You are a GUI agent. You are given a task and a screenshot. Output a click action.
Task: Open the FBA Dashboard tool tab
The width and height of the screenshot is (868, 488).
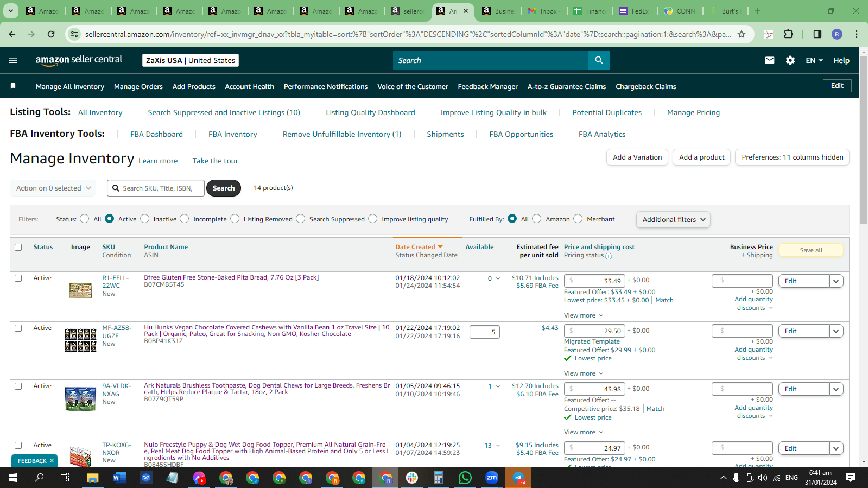[156, 134]
